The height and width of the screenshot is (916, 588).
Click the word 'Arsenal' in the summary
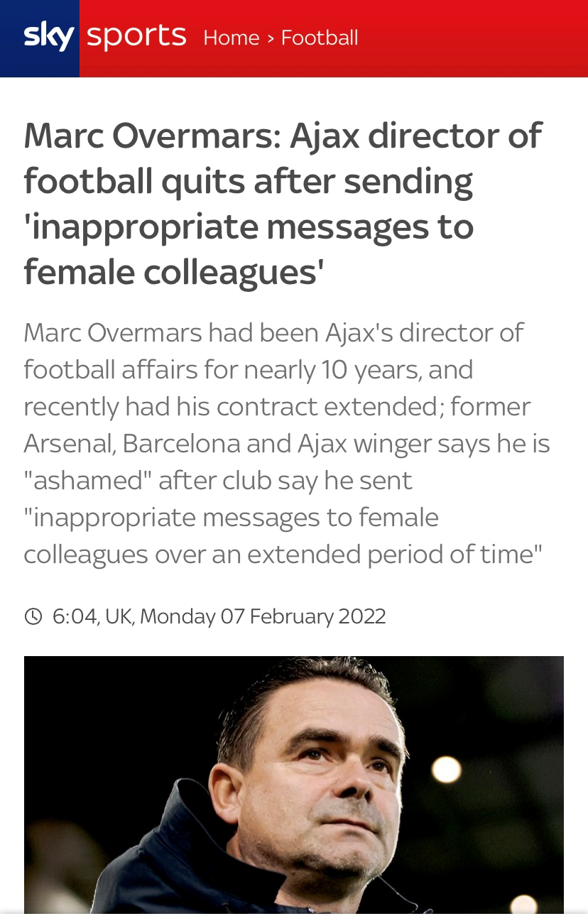click(69, 443)
